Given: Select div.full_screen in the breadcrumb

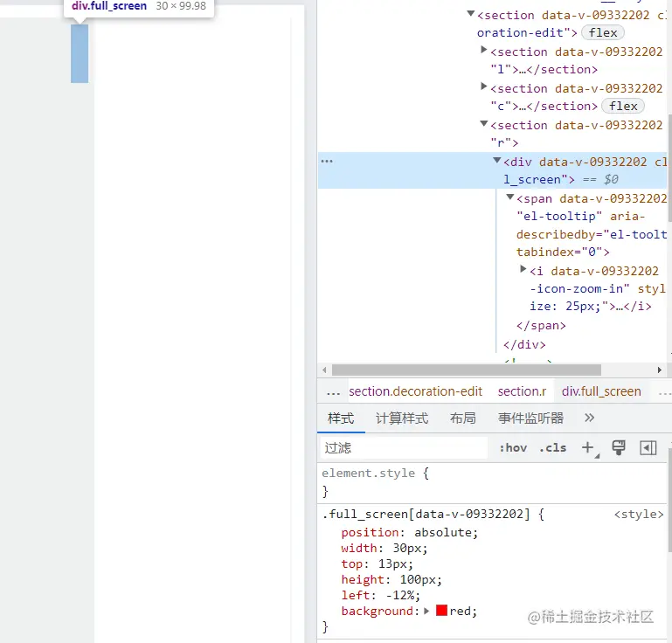Looking at the screenshot, I should click(601, 391).
